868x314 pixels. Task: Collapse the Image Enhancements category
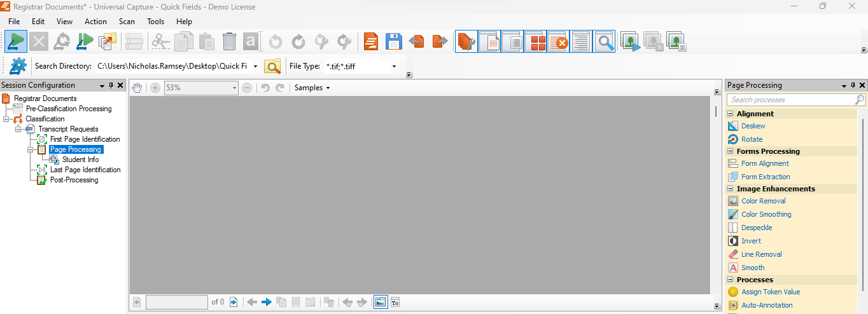coord(731,189)
